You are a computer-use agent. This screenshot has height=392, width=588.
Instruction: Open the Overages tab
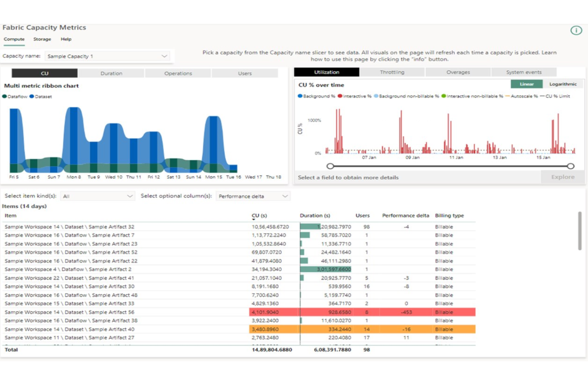458,72
